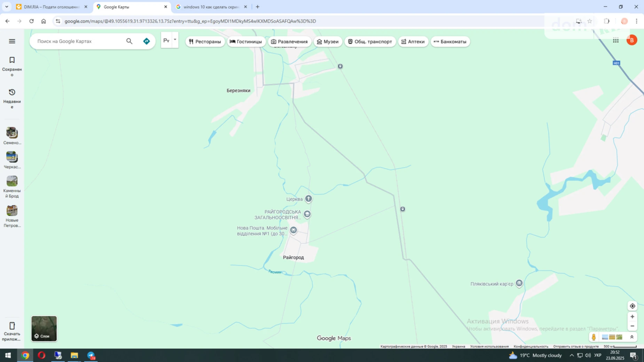Screen dimensions: 644x362
Task: Open the Google apps grid
Action: coord(615,40)
